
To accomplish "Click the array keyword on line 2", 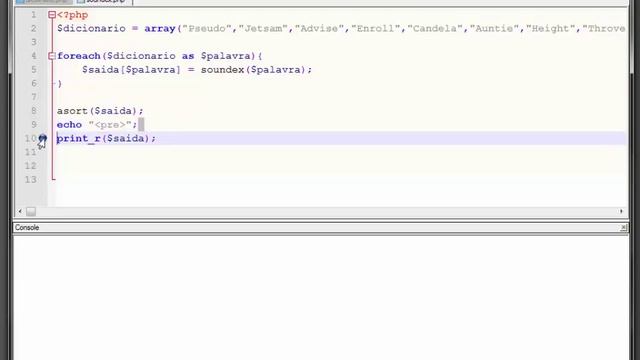I will click(x=160, y=29).
